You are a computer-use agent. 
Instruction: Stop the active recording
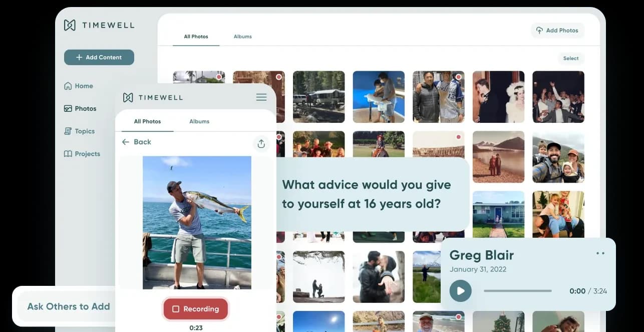[195, 309]
